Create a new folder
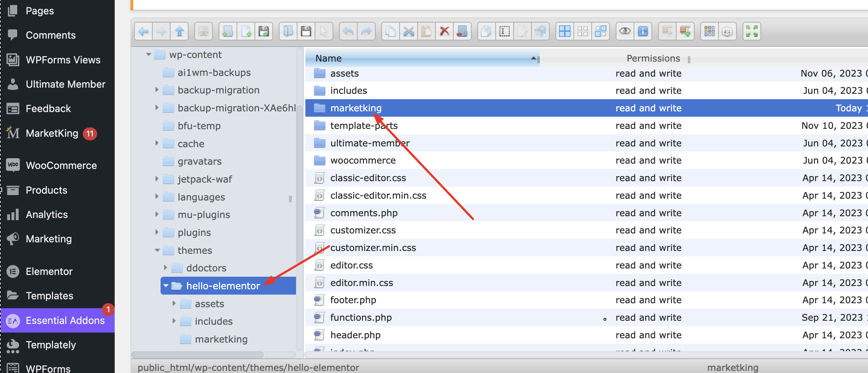 pyautogui.click(x=228, y=32)
